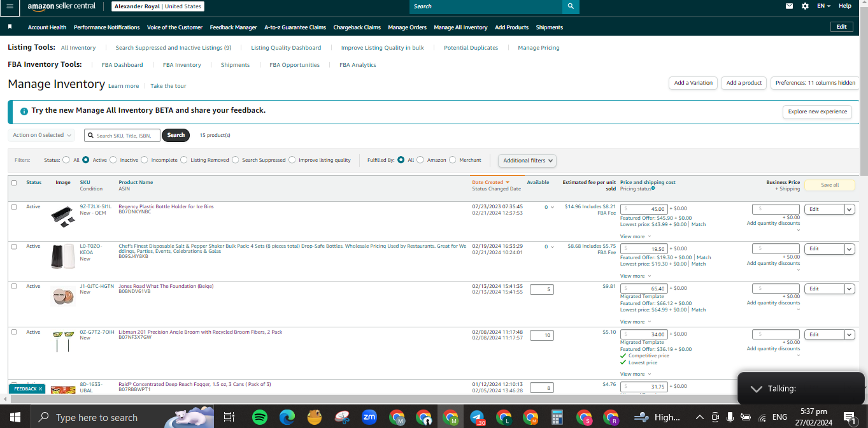The height and width of the screenshot is (428, 868).
Task: Select checkbox for Jones Road Foundation row
Action: (x=14, y=287)
